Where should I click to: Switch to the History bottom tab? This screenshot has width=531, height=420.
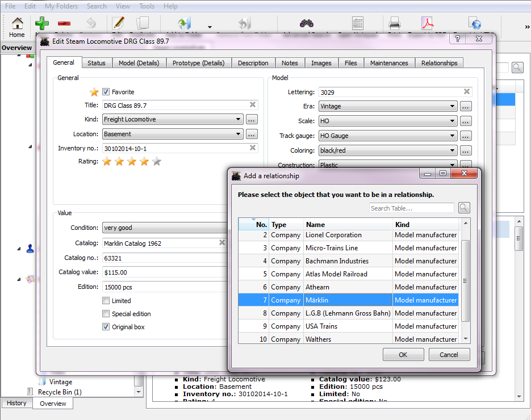coord(16,403)
